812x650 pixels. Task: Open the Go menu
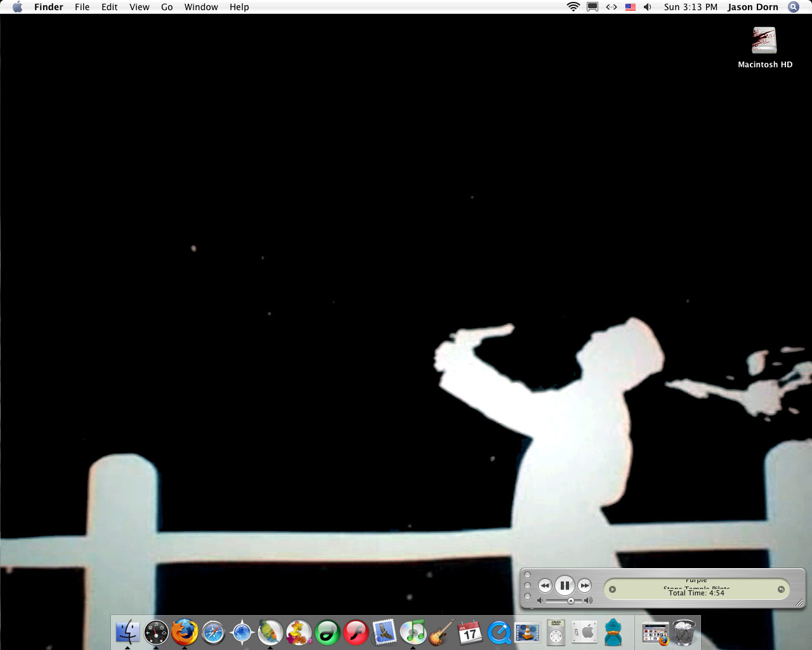[x=167, y=7]
